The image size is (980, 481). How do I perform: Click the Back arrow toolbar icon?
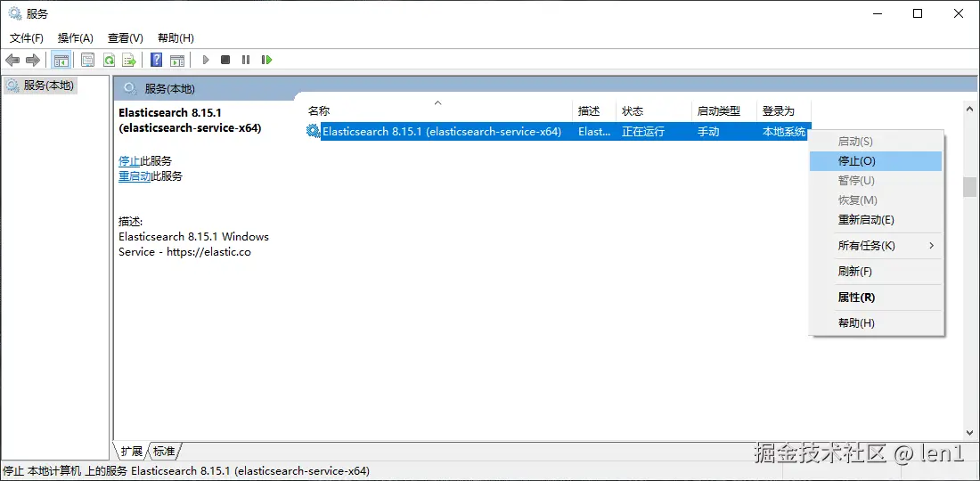pyautogui.click(x=12, y=60)
